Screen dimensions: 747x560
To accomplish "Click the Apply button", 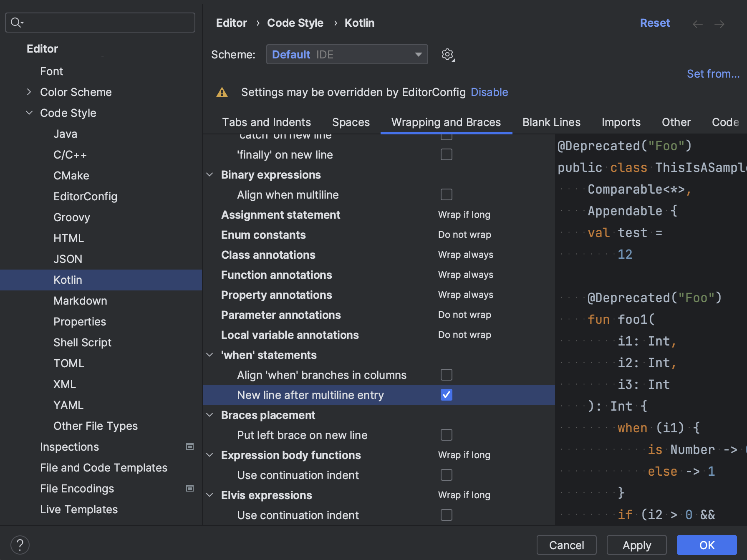I will pyautogui.click(x=636, y=545).
